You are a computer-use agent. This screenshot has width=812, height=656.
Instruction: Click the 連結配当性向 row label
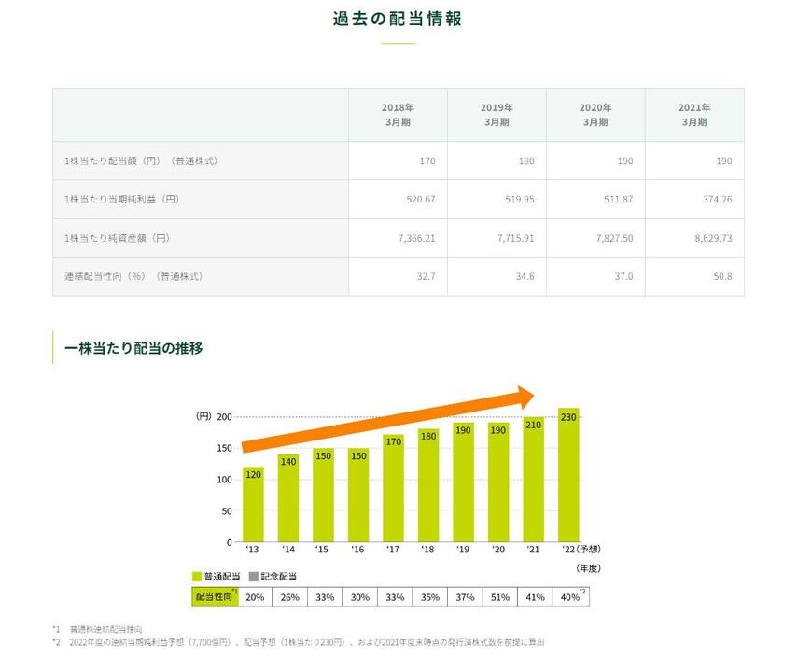133,276
